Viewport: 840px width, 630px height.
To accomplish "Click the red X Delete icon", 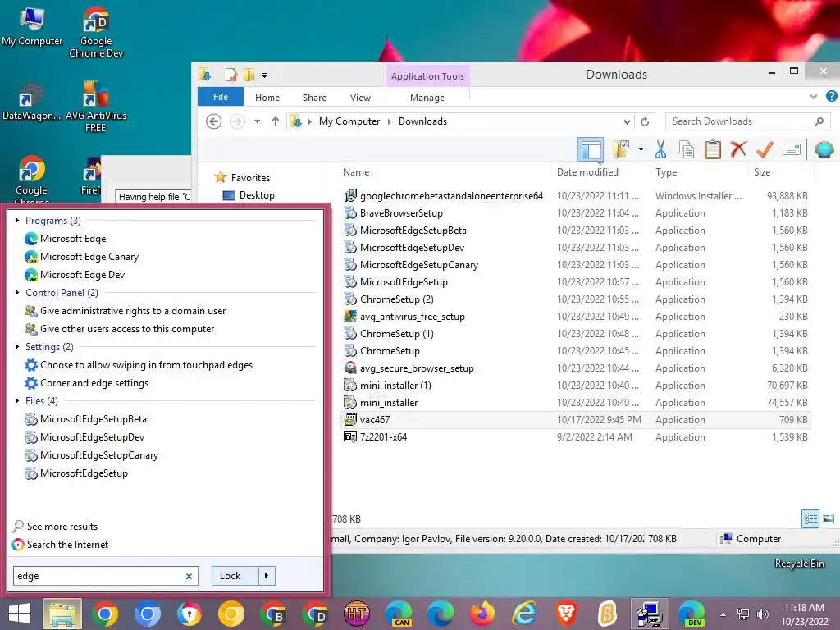I will [x=738, y=149].
